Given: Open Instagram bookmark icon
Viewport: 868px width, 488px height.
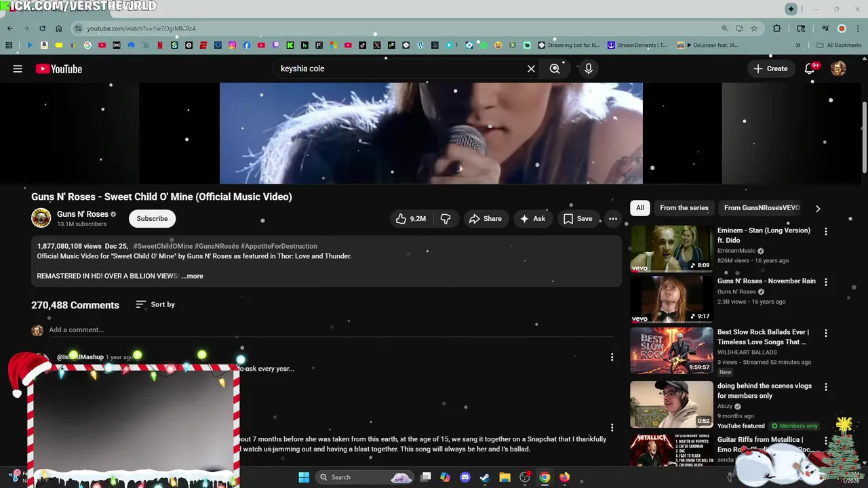Looking at the screenshot, I should tap(232, 45).
